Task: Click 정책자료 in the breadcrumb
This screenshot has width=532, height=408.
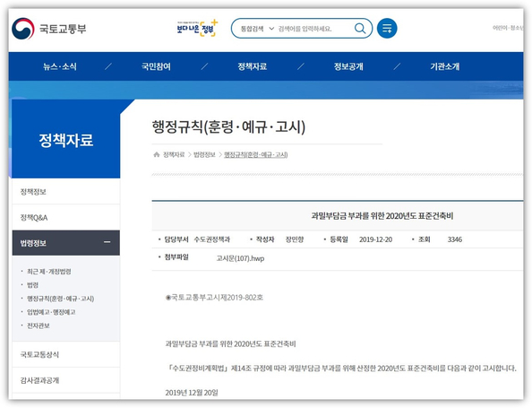Action: (174, 155)
